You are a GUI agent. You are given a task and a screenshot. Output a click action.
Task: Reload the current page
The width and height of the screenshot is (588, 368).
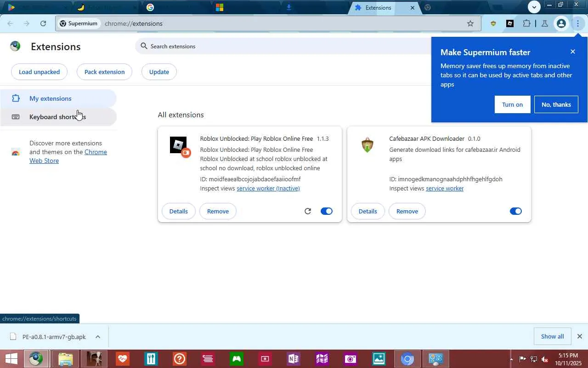point(43,23)
